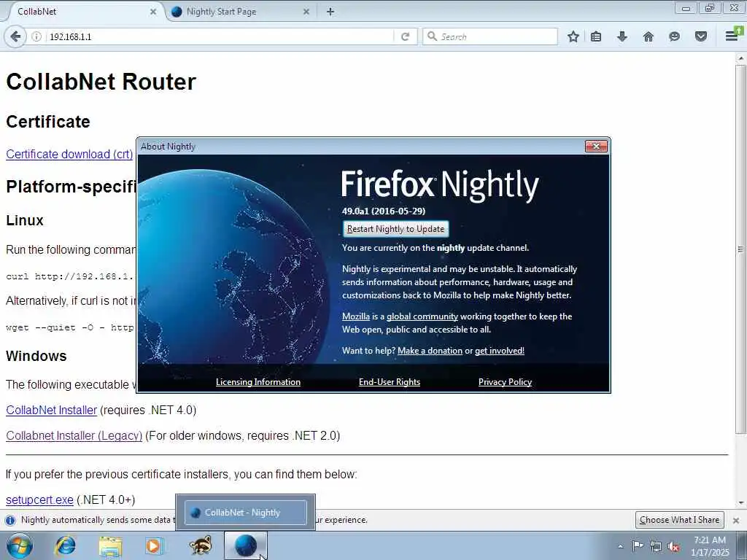Show hidden system tray icons arrow
This screenshot has height=560, width=747.
(x=620, y=546)
